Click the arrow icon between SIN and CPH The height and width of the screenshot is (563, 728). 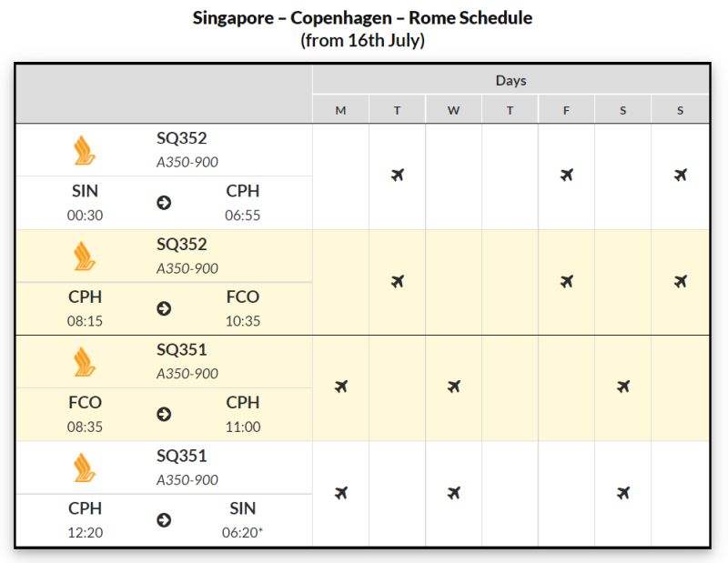click(164, 203)
